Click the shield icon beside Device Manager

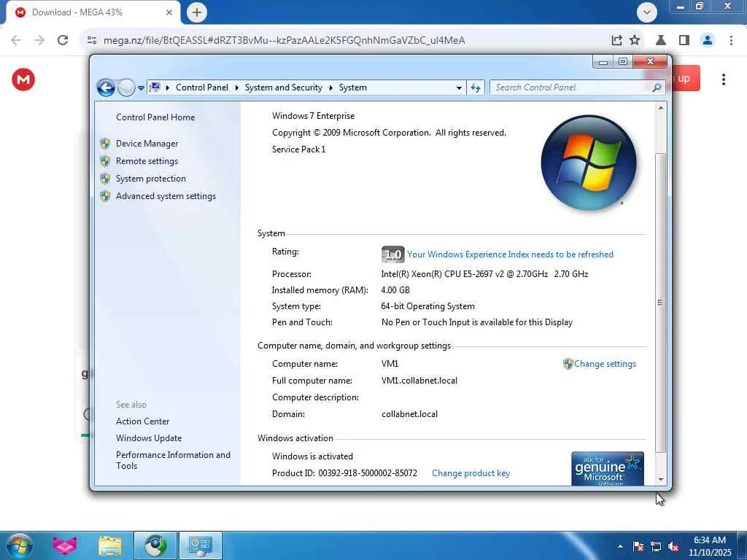(105, 144)
